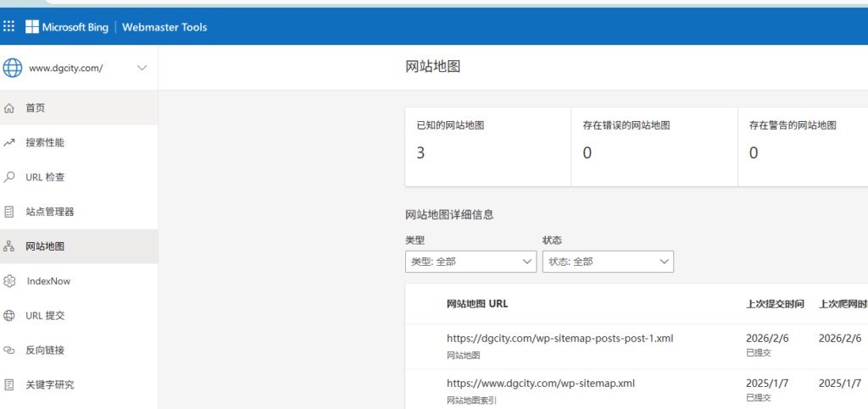Click the www.dgcity.com/ site name text
Viewport: 868px width, 409px height.
[66, 68]
